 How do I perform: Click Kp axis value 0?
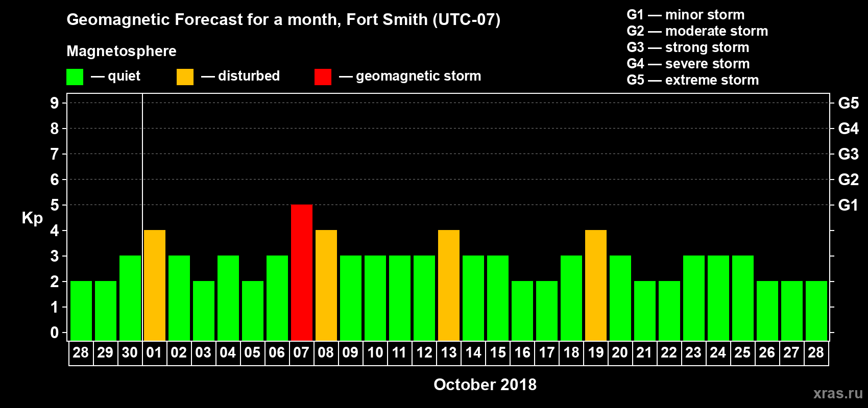click(55, 333)
